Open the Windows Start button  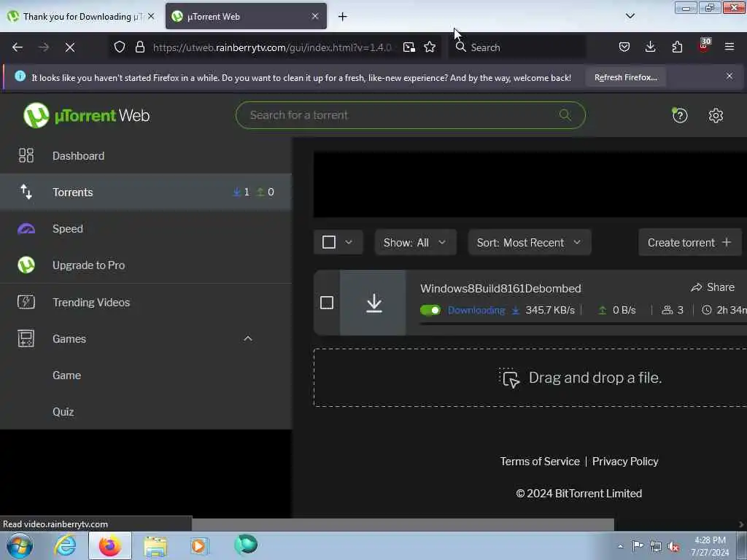point(20,545)
